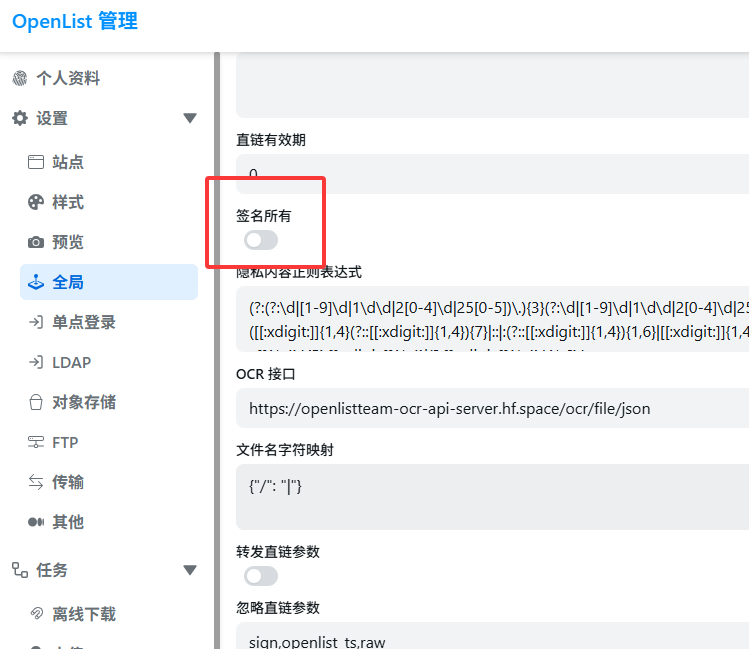Click the 文件名字符映射 label

(x=285, y=450)
